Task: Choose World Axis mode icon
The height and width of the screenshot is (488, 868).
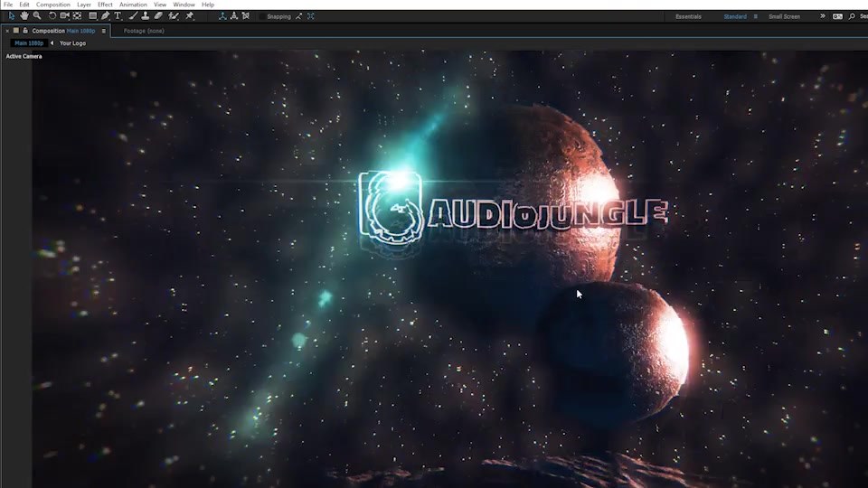Action: [234, 16]
